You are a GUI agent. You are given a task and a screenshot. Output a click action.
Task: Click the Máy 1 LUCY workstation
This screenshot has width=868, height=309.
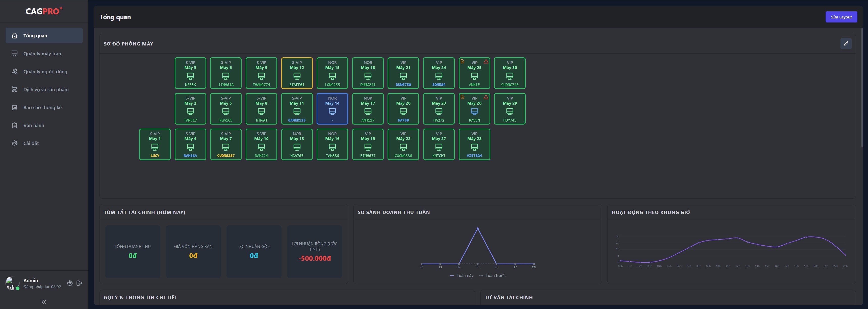[155, 144]
